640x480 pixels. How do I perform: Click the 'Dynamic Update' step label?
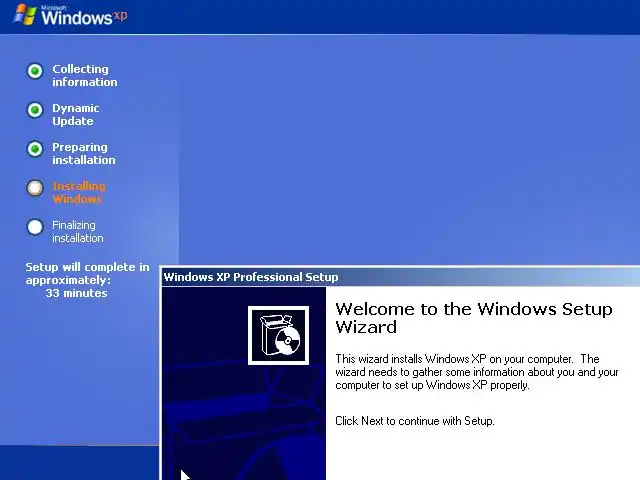tap(76, 114)
